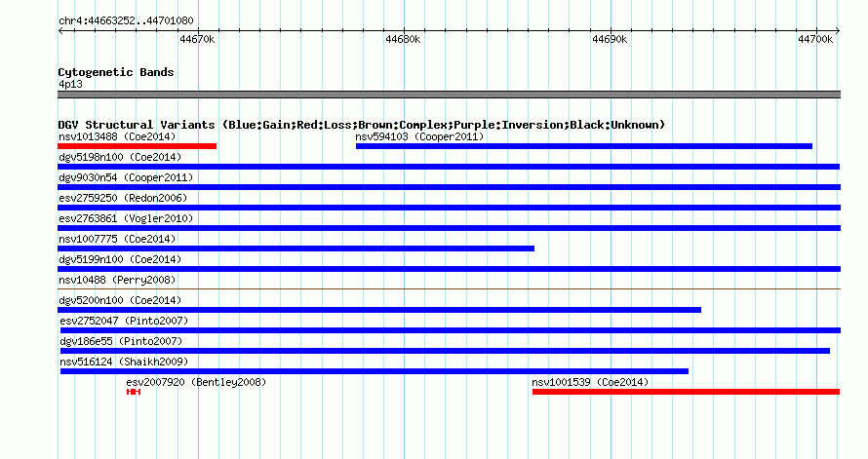This screenshot has height=459, width=868.
Task: Click the nsv1007775 blue variant bar
Action: coord(296,249)
